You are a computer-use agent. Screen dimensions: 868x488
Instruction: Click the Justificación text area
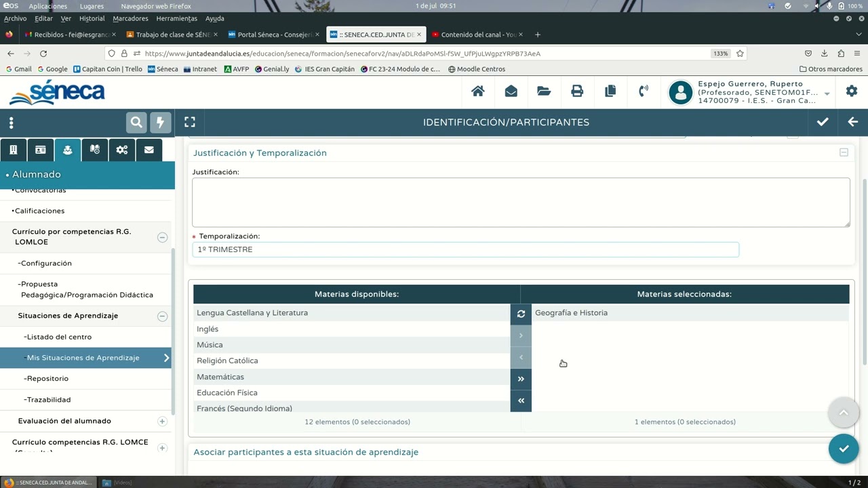(x=521, y=202)
